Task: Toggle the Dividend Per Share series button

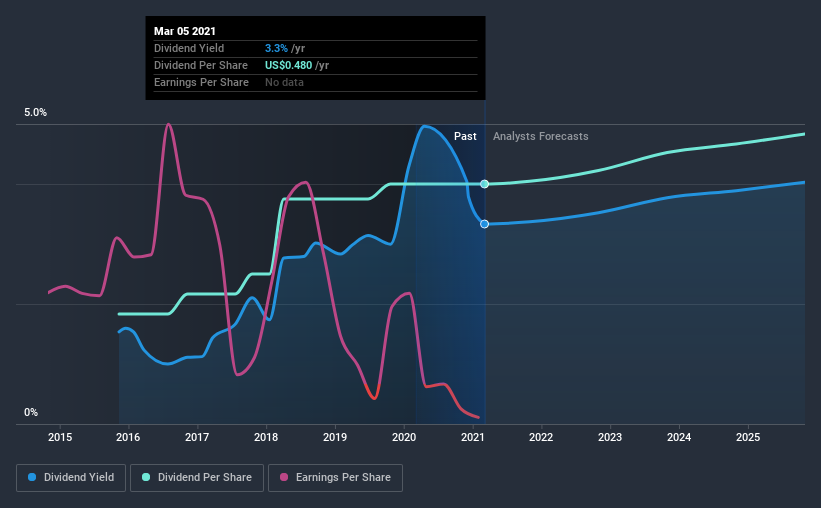Action: pyautogui.click(x=199, y=478)
